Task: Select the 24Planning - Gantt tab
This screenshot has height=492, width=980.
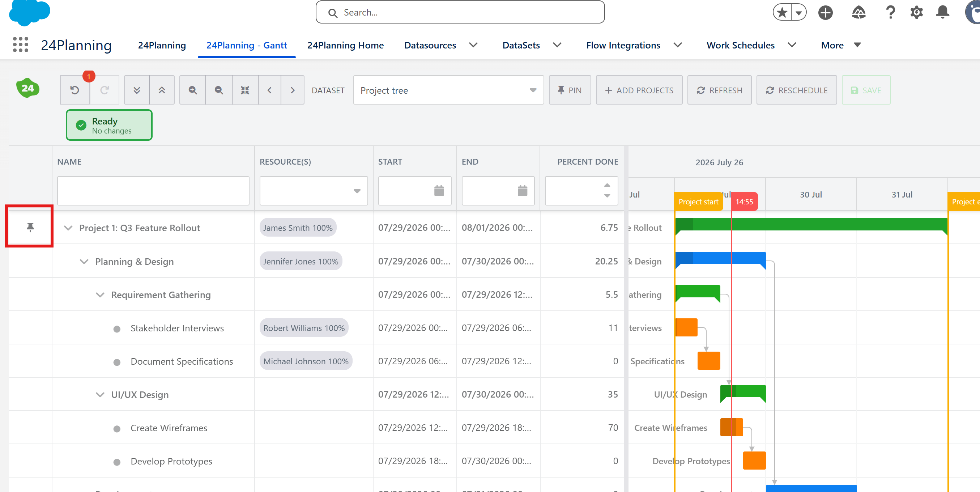Action: (x=247, y=45)
